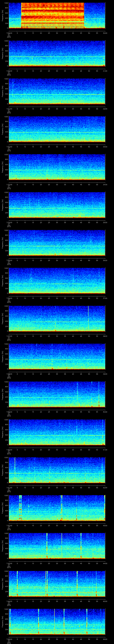Viewport: 114px width, 644px height.
Task: Click the "35:00" end-of-axis time label
Action: click(105, 223)
